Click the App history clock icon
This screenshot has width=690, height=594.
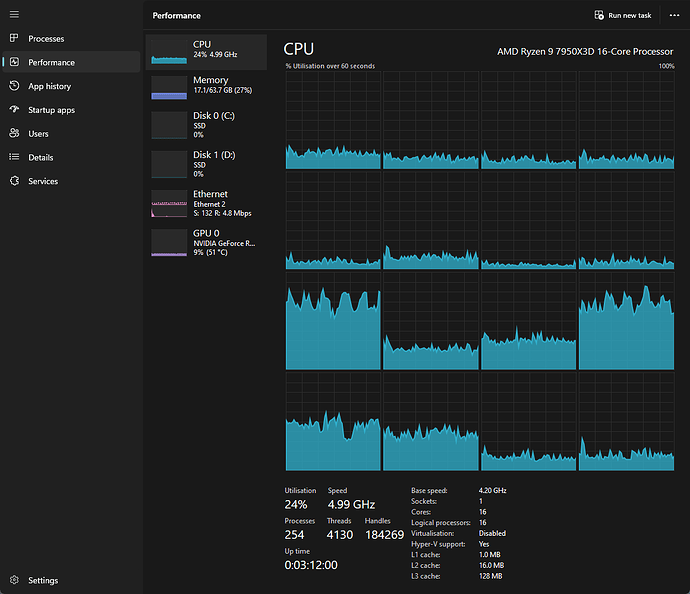pyautogui.click(x=14, y=86)
